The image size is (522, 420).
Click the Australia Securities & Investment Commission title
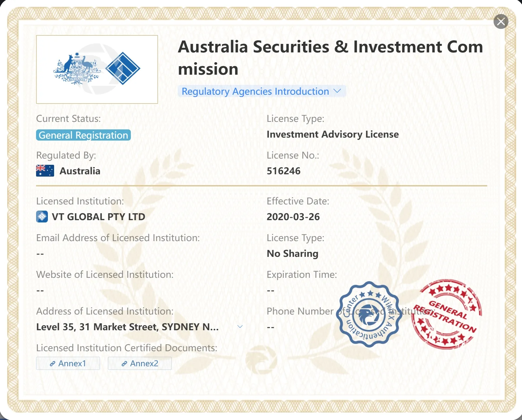(x=331, y=58)
